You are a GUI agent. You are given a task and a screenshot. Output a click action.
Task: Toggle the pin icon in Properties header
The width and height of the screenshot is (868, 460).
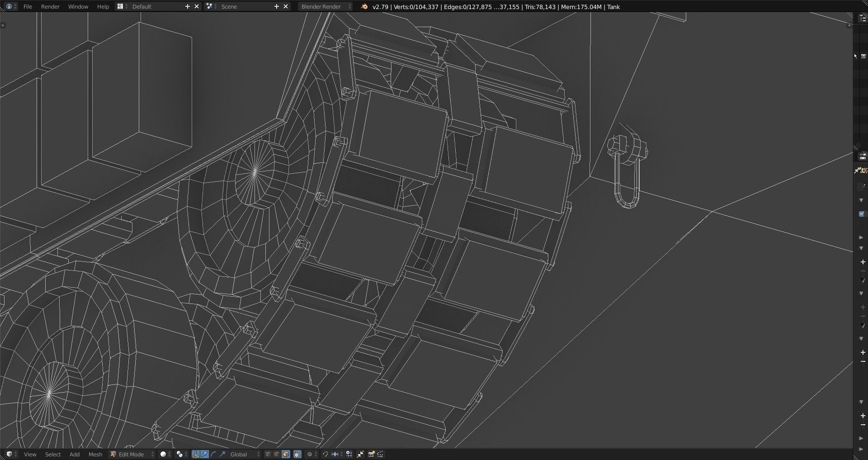tap(857, 171)
